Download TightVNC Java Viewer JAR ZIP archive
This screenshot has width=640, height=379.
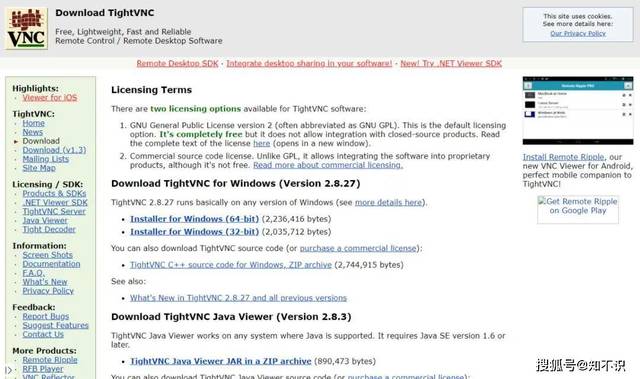[220, 361]
